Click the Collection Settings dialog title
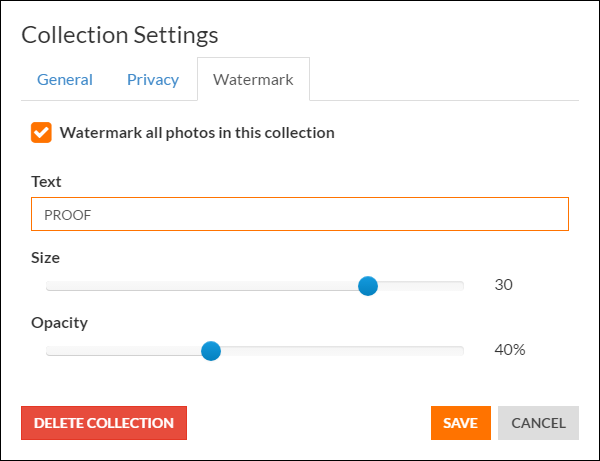Viewport: 600px width, 461px height. coord(120,35)
